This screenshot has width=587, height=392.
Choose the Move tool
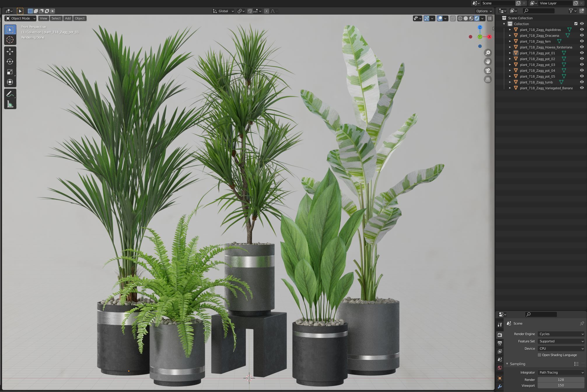(10, 52)
